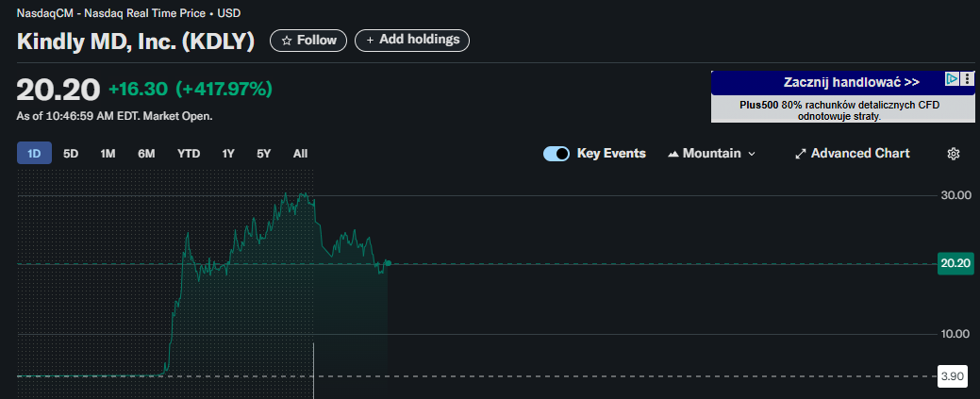980x399 pixels.
Task: Click the mountain chart type icon
Action: 673,154
